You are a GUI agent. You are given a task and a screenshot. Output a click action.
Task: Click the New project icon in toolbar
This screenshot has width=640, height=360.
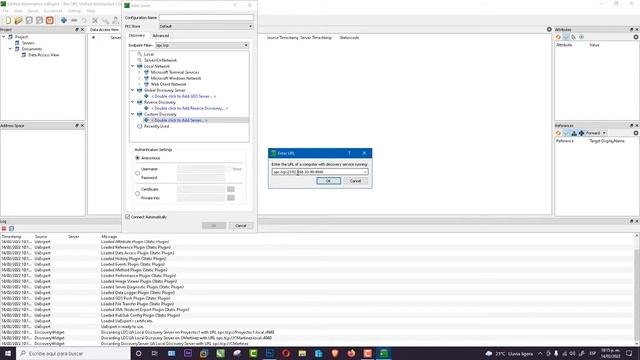pyautogui.click(x=8, y=20)
